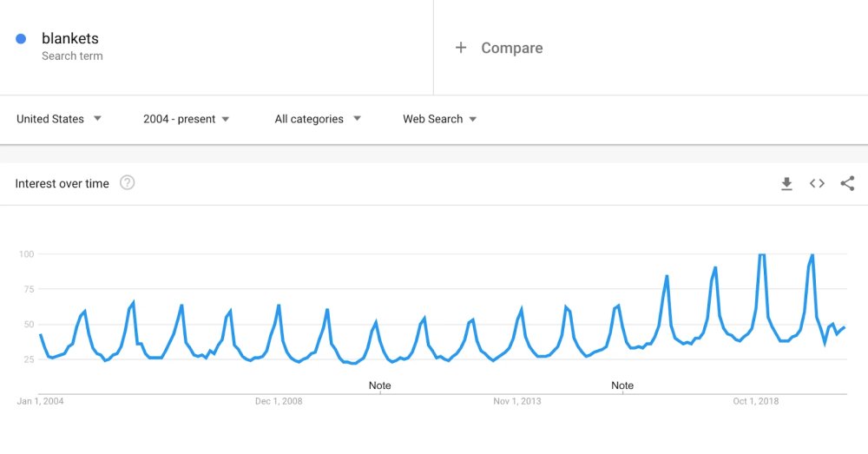This screenshot has height=454, width=868.
Task: Download the interest over time data
Action: coord(786,183)
